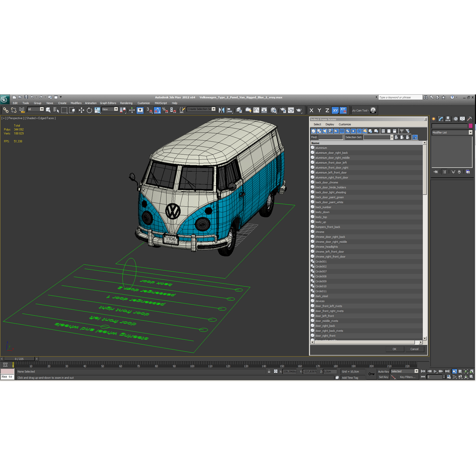Select Circle007 in the list

point(367,271)
